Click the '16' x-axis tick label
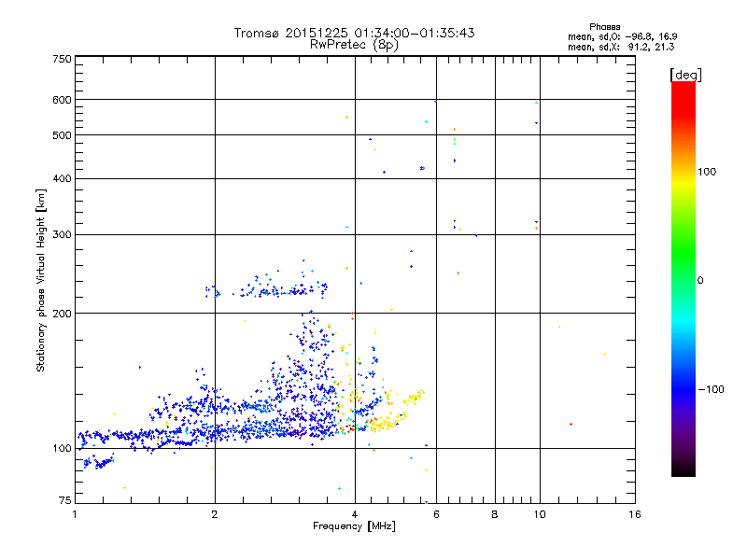The image size is (747, 560). point(635,514)
